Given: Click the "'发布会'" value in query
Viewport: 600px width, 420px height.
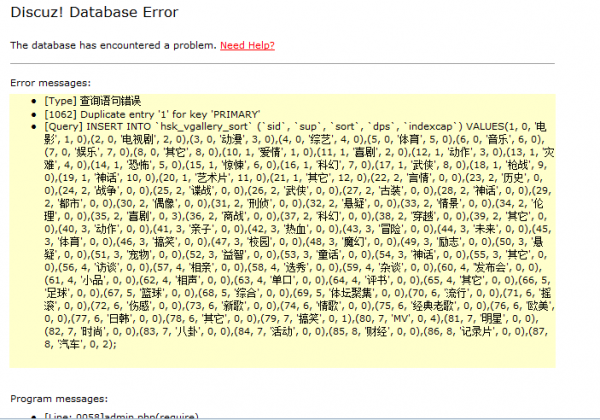Looking at the screenshot, I should (x=492, y=267).
